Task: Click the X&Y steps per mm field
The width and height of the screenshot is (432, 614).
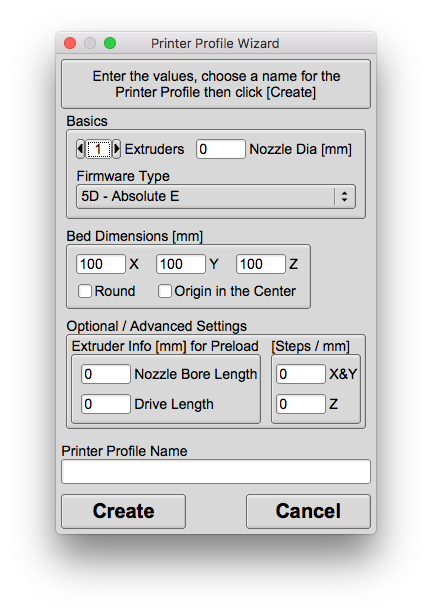Action: click(301, 374)
